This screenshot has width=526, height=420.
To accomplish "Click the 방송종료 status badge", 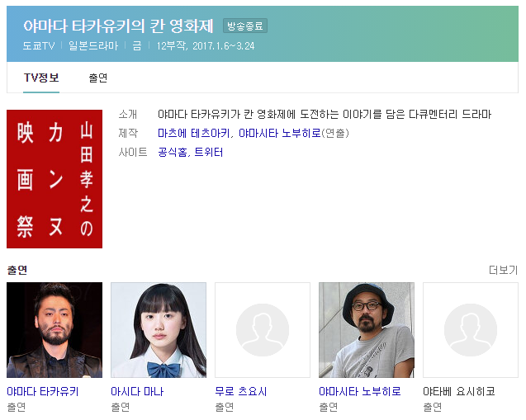I will (x=245, y=26).
